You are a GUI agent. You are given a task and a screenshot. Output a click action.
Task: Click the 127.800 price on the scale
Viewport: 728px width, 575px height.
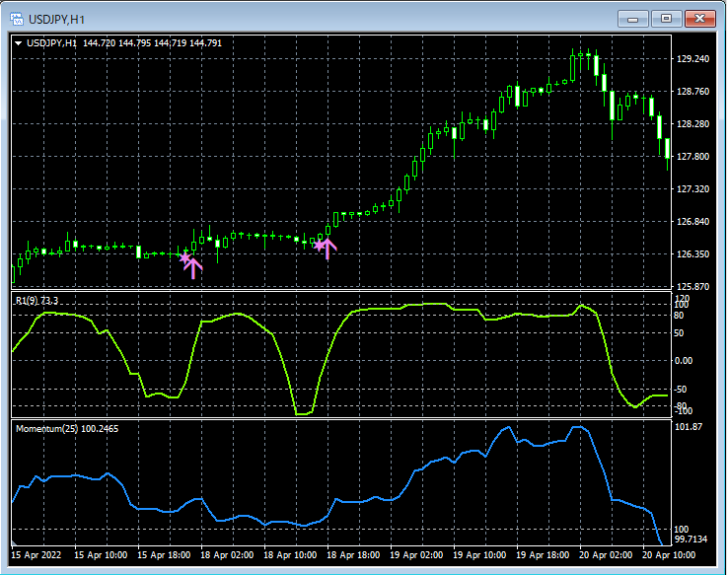(x=693, y=157)
